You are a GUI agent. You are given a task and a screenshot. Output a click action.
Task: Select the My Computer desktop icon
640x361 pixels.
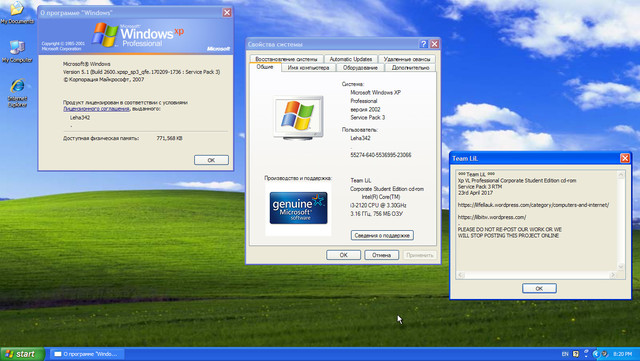click(x=17, y=51)
